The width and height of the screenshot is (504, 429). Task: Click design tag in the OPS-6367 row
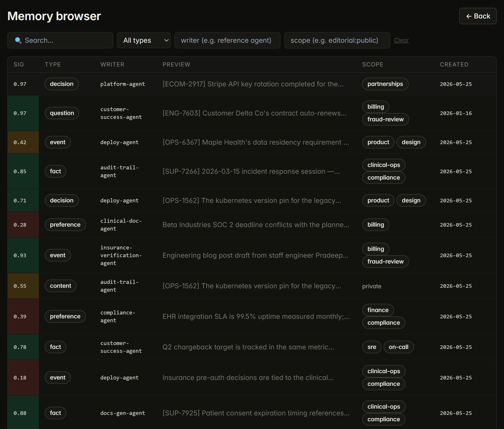click(x=411, y=142)
